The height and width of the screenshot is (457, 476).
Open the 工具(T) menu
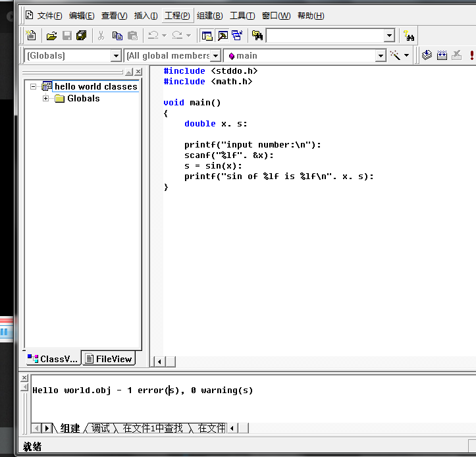click(242, 16)
